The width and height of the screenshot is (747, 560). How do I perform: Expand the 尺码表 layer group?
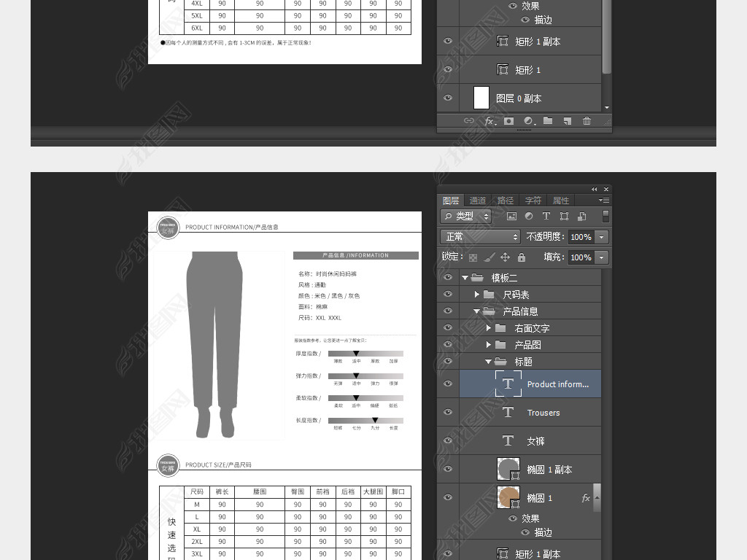(x=477, y=295)
